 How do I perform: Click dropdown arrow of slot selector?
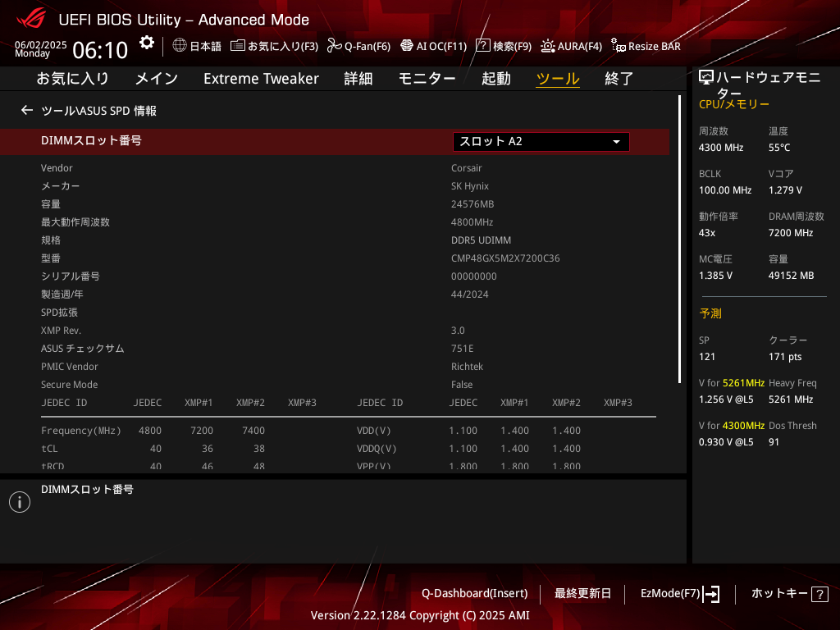click(x=616, y=142)
